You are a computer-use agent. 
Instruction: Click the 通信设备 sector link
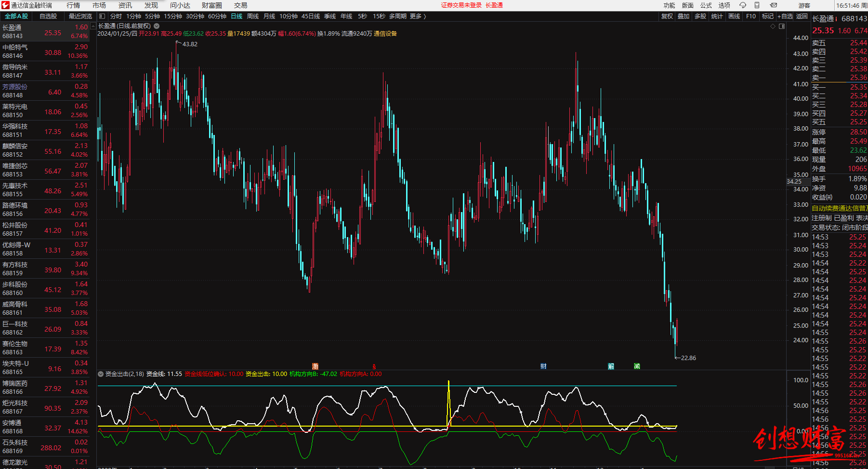click(x=385, y=34)
